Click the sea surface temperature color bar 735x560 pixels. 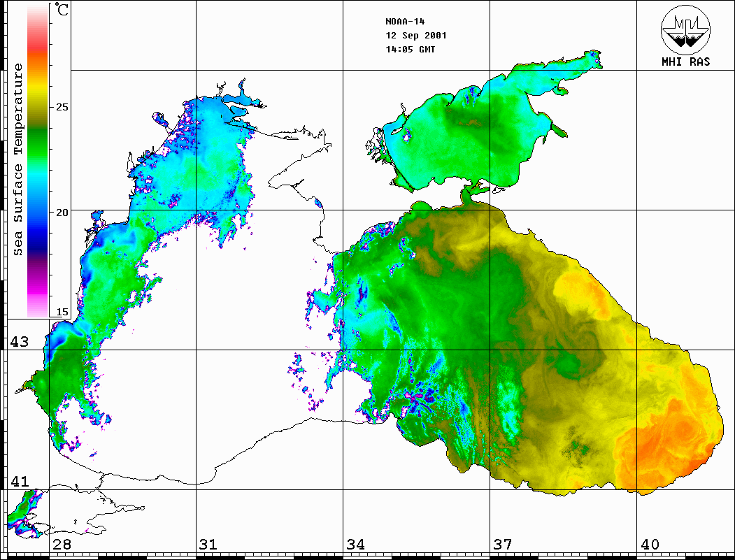tap(38, 160)
